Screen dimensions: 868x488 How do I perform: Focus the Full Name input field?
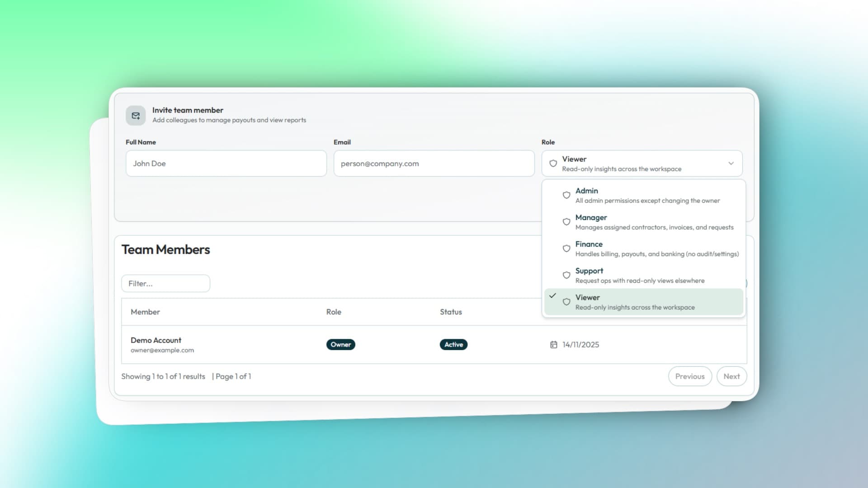click(x=226, y=164)
